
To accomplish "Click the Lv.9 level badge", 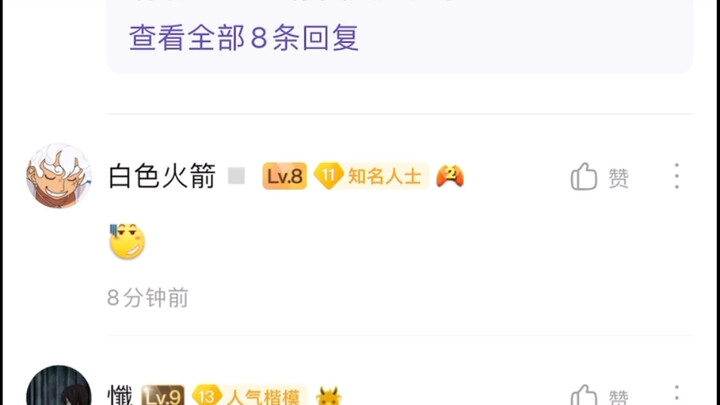I will [163, 395].
